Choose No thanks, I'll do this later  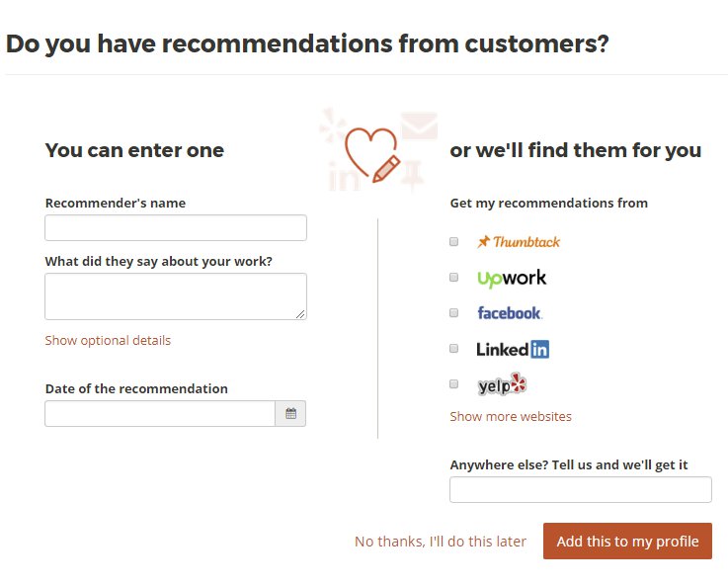click(441, 542)
